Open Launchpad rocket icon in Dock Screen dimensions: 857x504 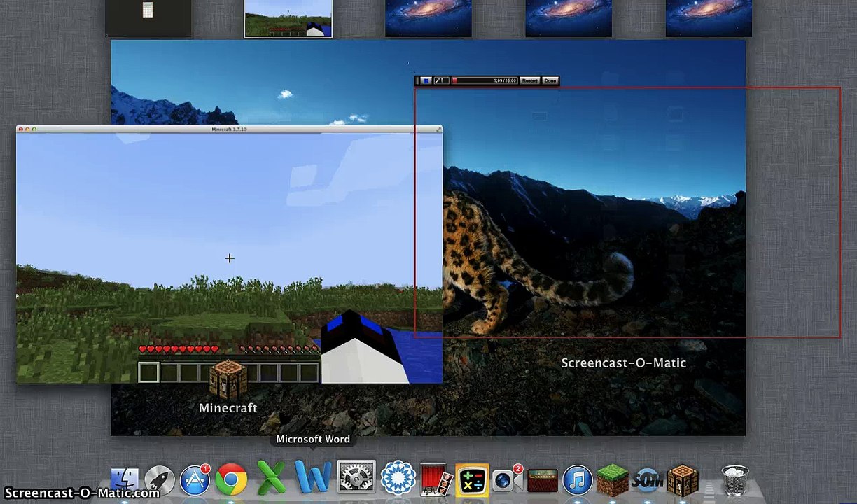[x=160, y=479]
